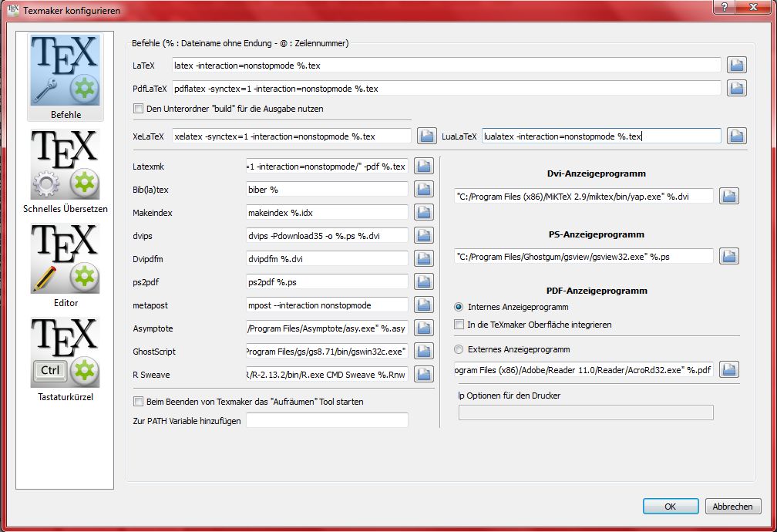
Task: Click the Abbrechen button
Action: 733,507
